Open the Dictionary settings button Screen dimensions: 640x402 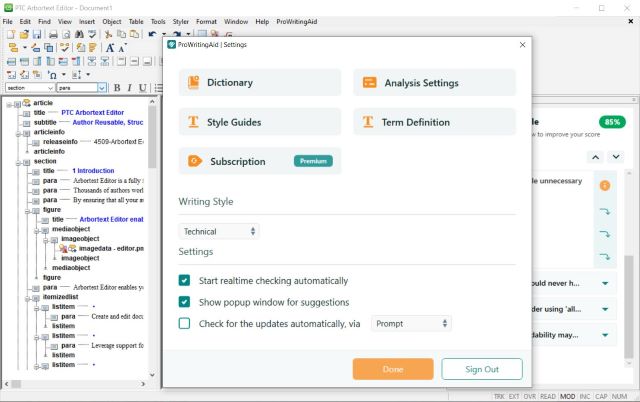[x=260, y=82]
